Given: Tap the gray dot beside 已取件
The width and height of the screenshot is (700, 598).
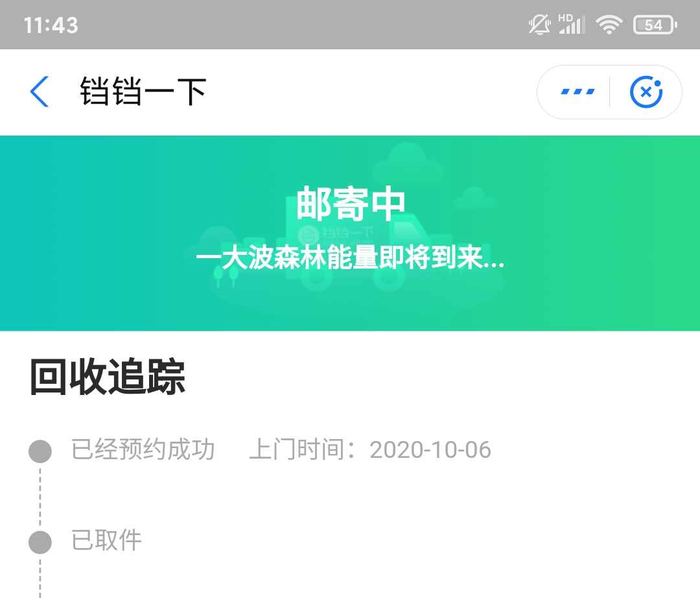Looking at the screenshot, I should tap(40, 542).
